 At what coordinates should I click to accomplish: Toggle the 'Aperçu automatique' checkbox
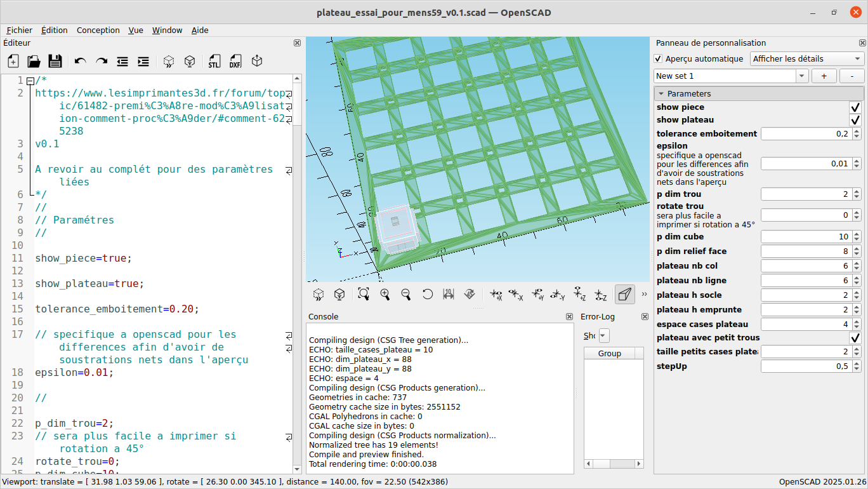coord(659,59)
